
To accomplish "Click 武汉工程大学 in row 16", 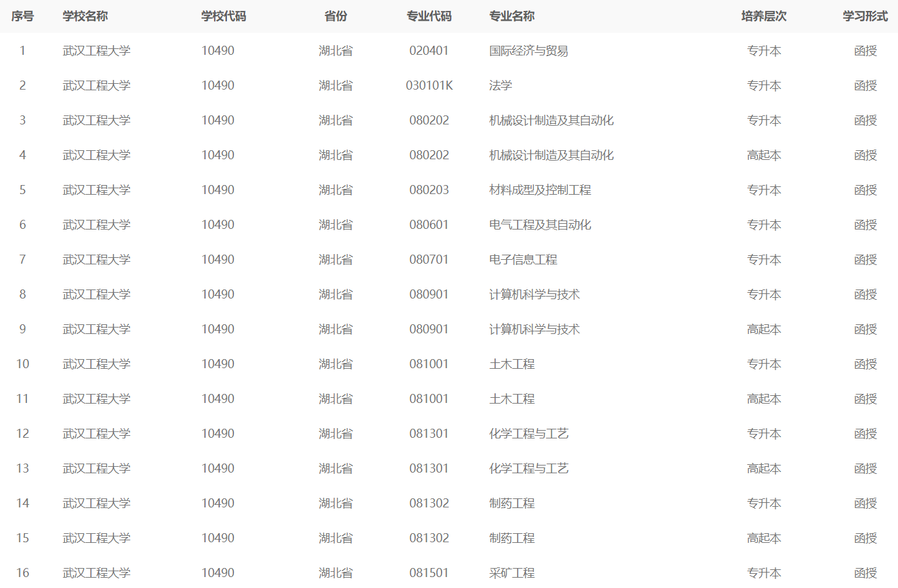I will click(97, 573).
